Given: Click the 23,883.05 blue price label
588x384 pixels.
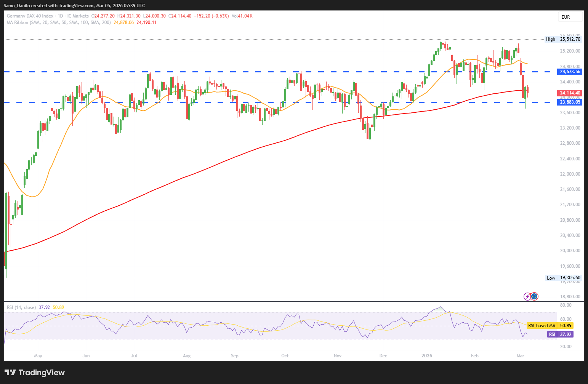Looking at the screenshot, I should click(570, 102).
